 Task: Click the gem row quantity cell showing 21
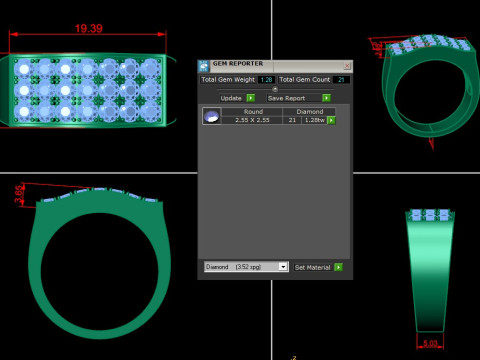[292, 120]
